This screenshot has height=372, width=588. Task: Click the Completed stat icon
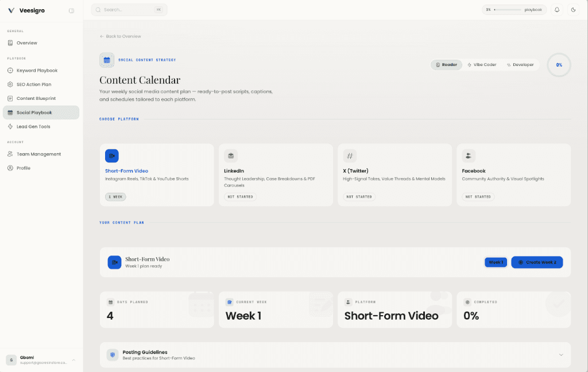pyautogui.click(x=467, y=302)
